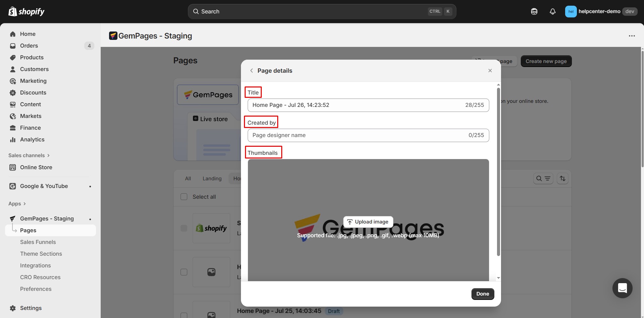Image resolution: width=644 pixels, height=318 pixels.
Task: Check the Select all checkbox
Action: click(x=184, y=197)
